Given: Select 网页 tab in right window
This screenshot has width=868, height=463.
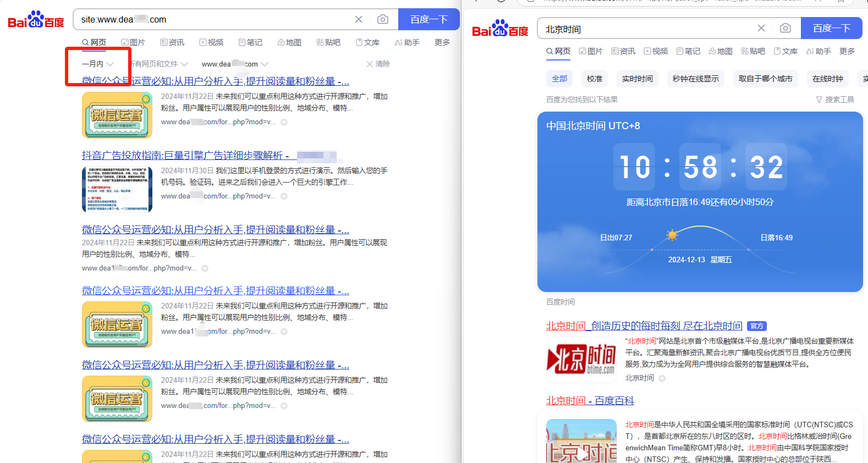Looking at the screenshot, I should (x=558, y=51).
